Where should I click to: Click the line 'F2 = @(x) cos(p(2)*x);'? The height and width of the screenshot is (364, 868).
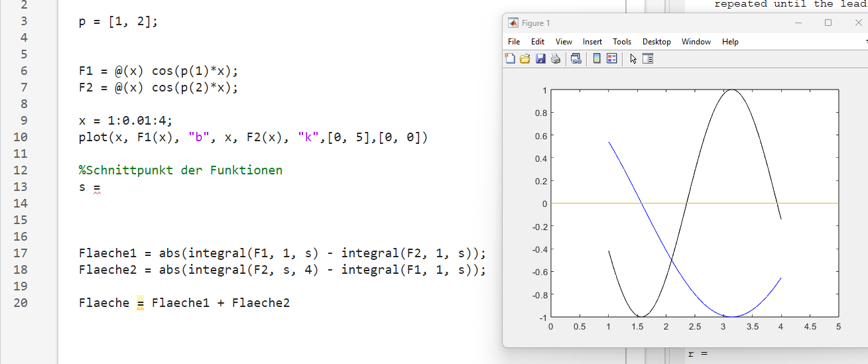158,88
